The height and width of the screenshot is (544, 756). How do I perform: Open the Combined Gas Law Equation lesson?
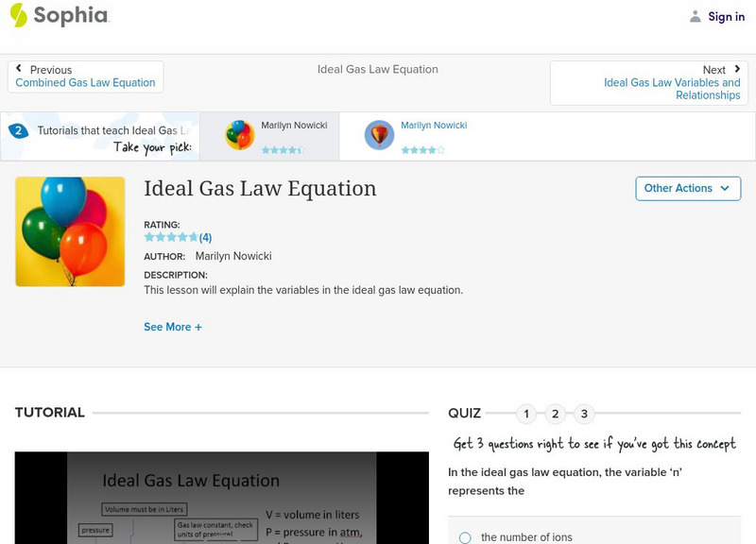[85, 81]
